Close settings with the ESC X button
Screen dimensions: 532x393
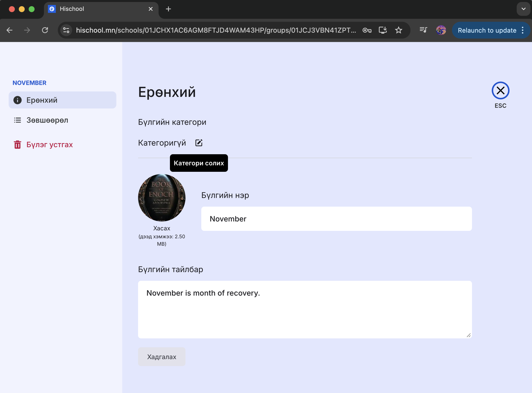click(x=500, y=90)
